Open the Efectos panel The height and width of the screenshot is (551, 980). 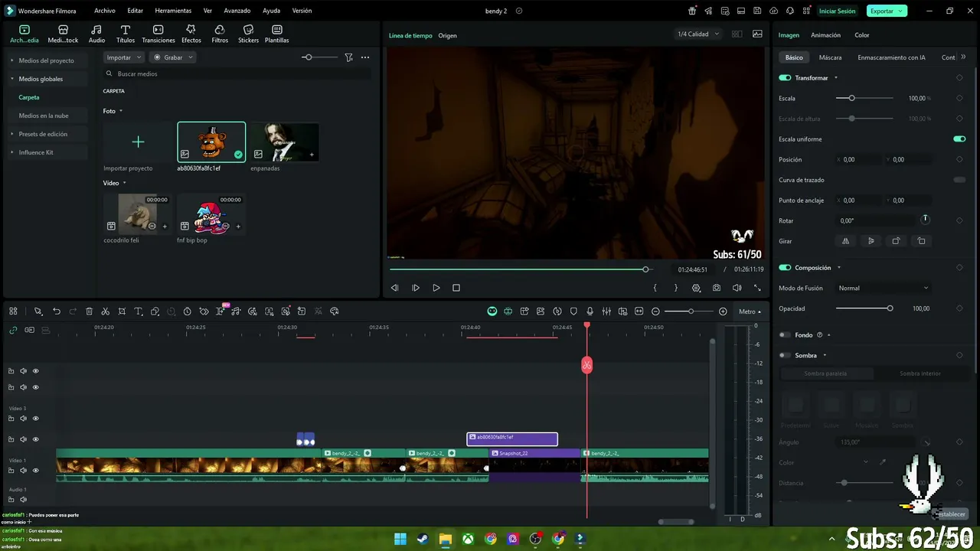point(191,34)
